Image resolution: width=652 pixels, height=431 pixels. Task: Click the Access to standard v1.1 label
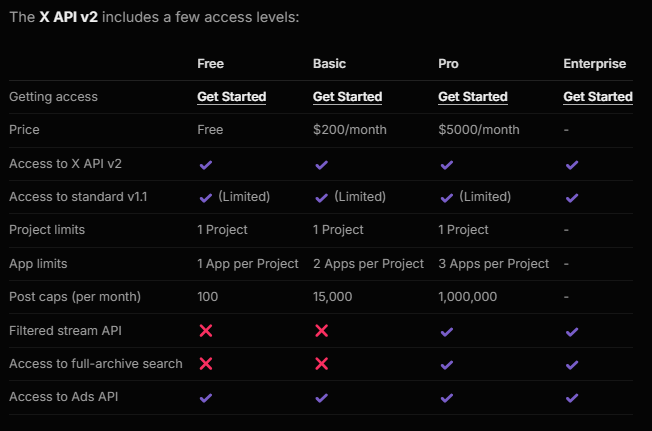(x=78, y=197)
